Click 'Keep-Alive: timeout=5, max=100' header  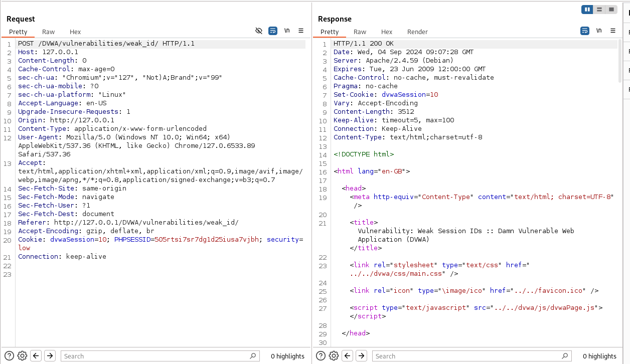point(394,120)
